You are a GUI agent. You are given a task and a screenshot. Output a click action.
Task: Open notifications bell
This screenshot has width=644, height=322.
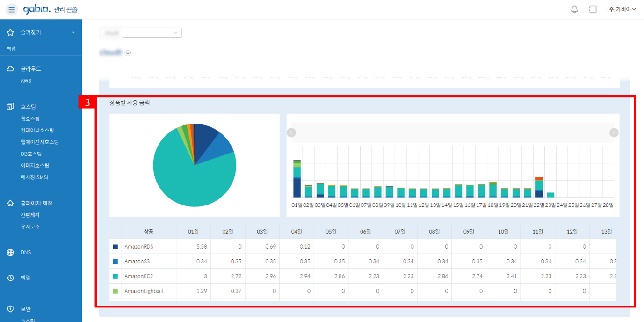(575, 9)
